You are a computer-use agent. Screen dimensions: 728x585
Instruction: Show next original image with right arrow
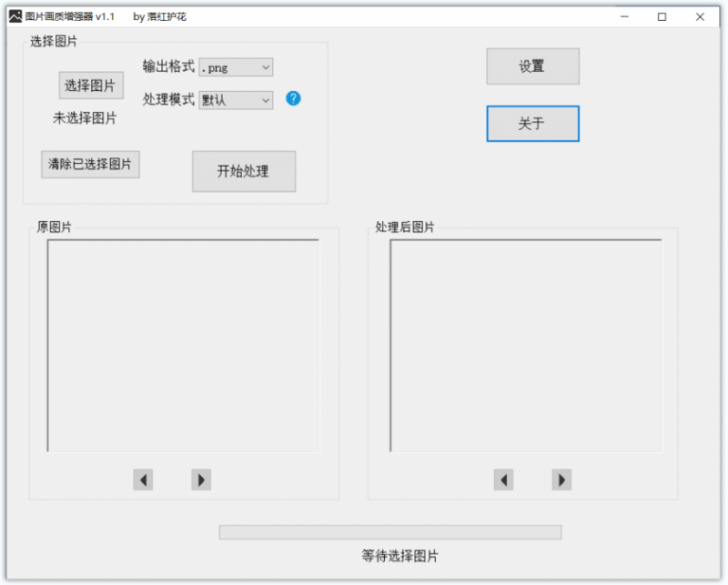tap(201, 479)
